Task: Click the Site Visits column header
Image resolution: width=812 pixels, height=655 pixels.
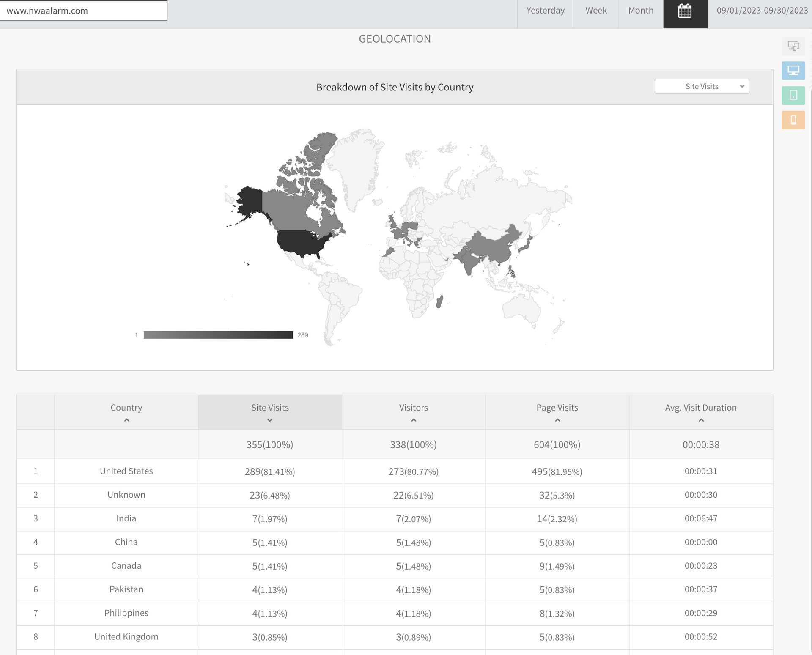Action: [270, 408]
